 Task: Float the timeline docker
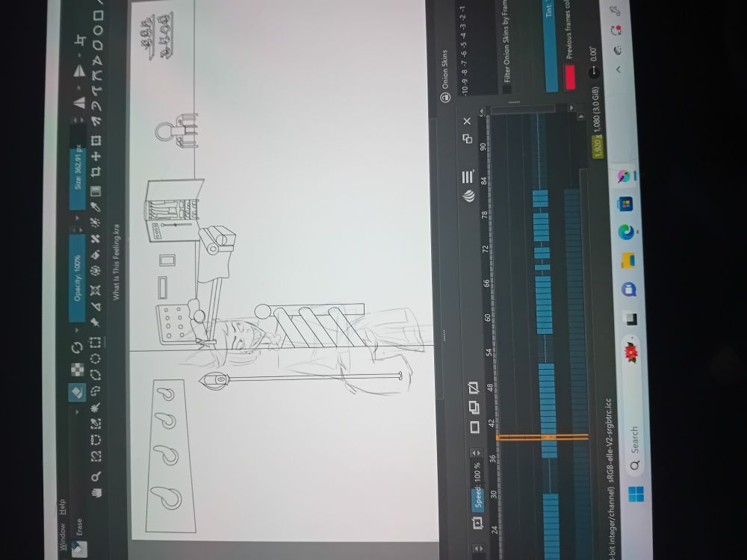[468, 139]
